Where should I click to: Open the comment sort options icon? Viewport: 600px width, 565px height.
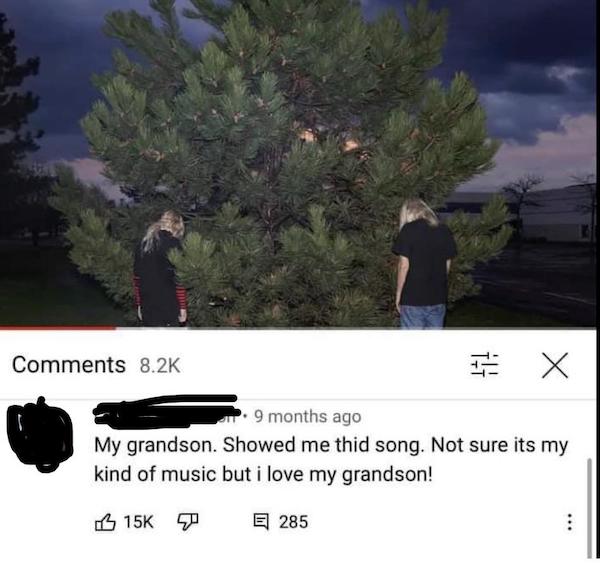coord(484,365)
